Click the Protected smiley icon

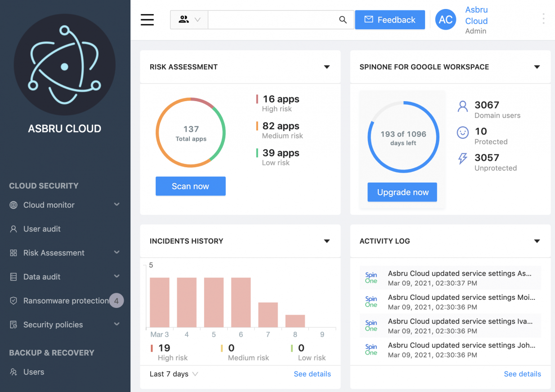point(463,133)
